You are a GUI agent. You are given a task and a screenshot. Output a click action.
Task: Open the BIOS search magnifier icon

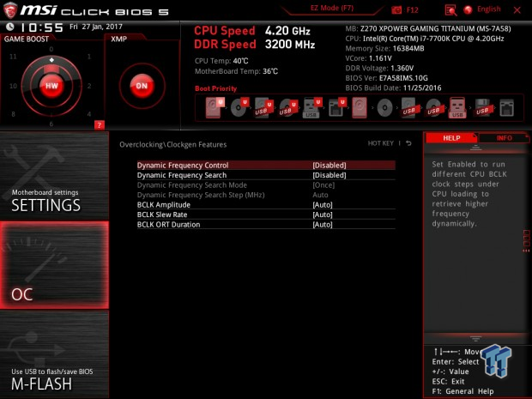[450, 10]
